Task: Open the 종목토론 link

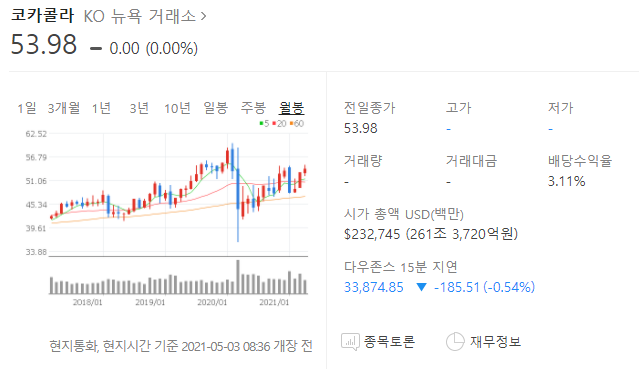Action: point(389,342)
